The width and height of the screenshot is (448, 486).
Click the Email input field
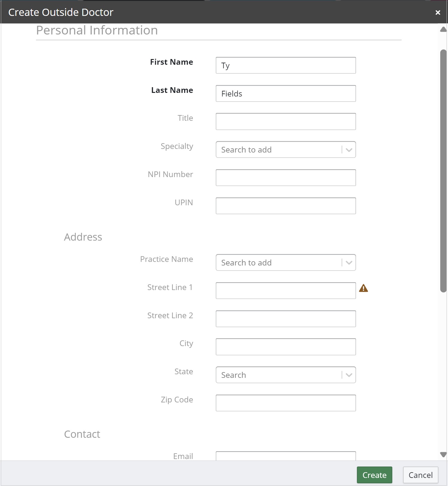pos(286,456)
